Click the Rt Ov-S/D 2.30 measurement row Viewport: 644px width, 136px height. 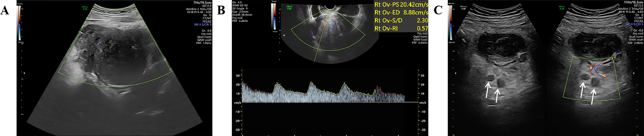(x=401, y=21)
